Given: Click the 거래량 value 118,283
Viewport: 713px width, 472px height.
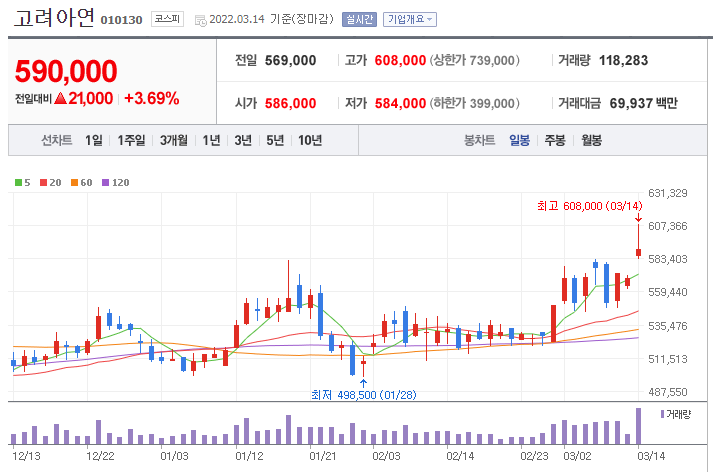Looking at the screenshot, I should coord(623,60).
